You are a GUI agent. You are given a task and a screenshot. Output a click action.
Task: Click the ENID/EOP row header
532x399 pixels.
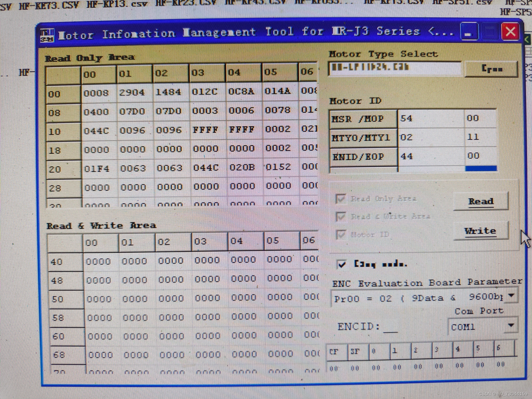pyautogui.click(x=363, y=157)
